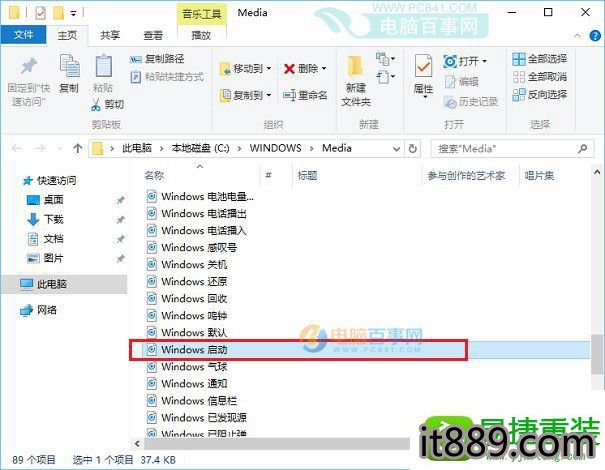Open the recent locations dropdown arrow
Screen dimensions: 605x470
tap(60, 149)
